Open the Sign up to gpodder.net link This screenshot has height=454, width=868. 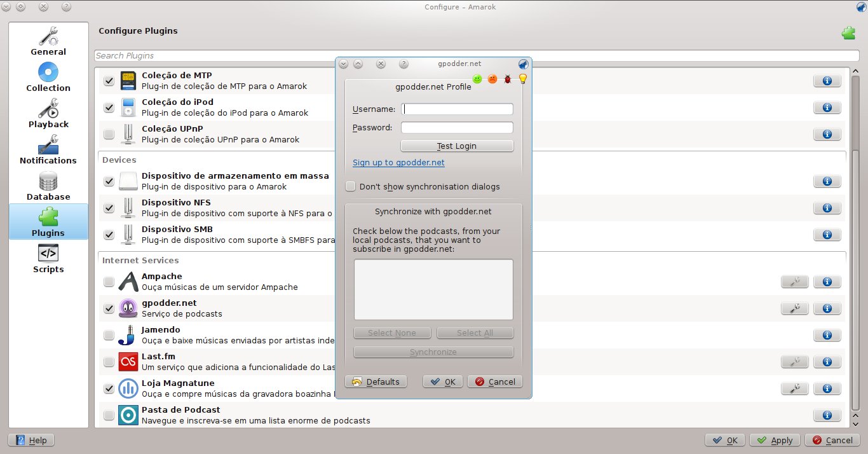pyautogui.click(x=398, y=163)
